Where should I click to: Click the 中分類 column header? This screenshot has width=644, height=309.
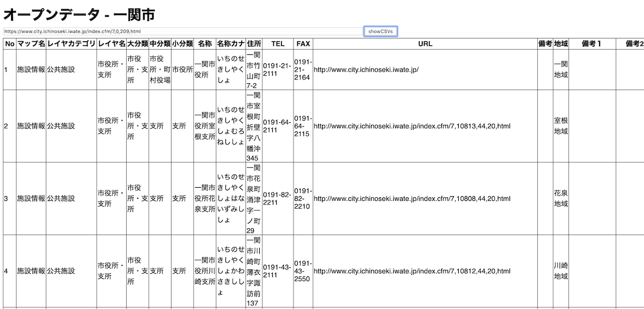click(x=160, y=44)
